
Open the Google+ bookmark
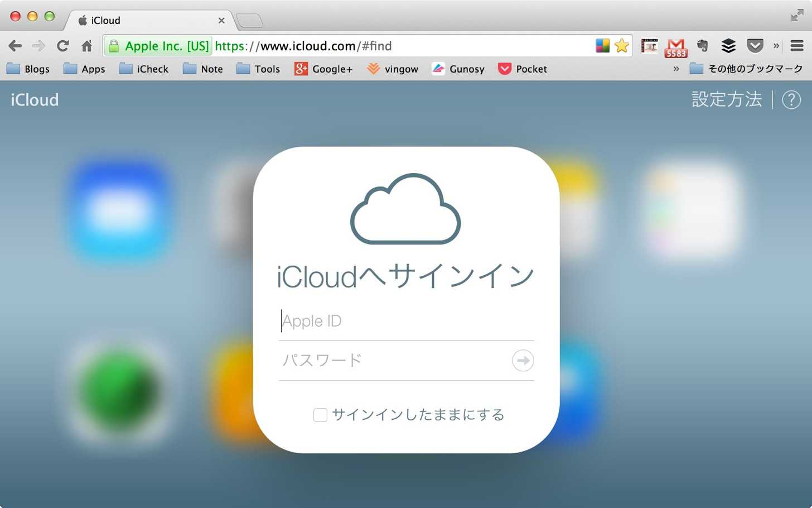point(324,69)
